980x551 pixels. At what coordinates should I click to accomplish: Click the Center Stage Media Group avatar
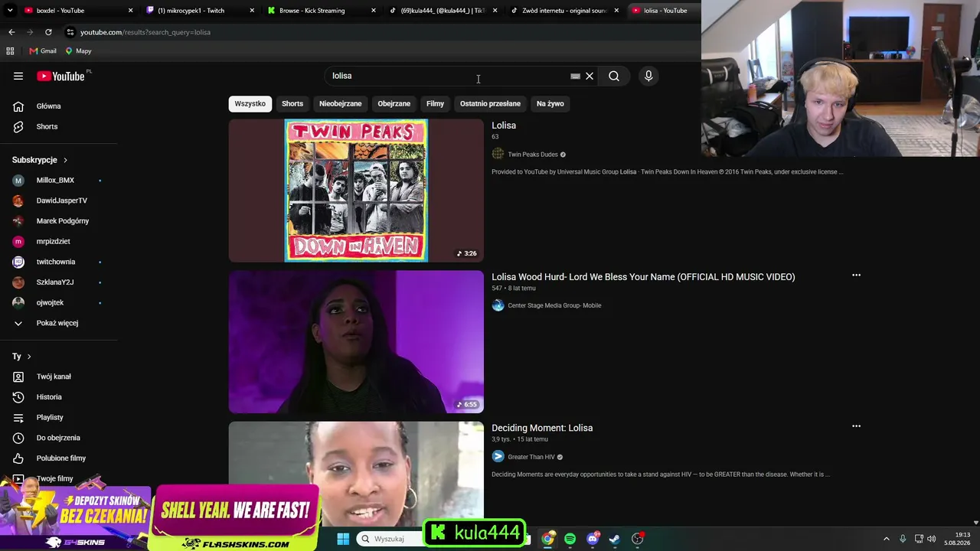[498, 305]
